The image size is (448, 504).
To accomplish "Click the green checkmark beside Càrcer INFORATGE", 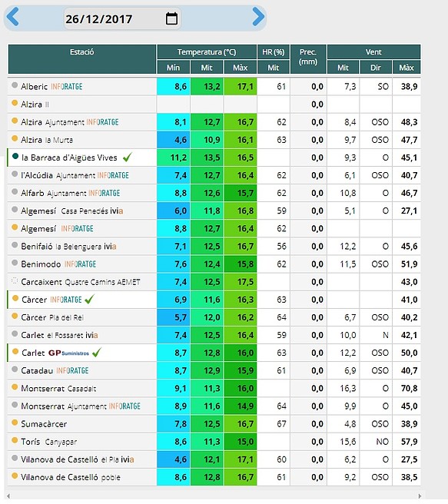I will pyautogui.click(x=89, y=300).
